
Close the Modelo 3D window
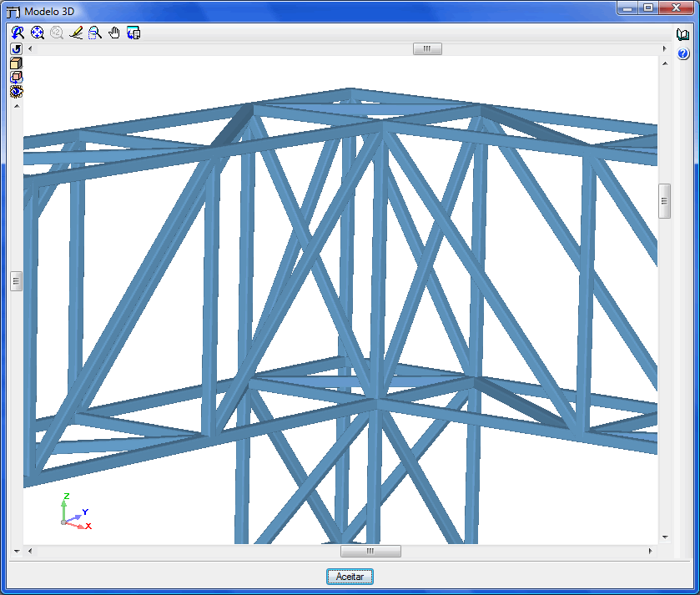point(676,8)
